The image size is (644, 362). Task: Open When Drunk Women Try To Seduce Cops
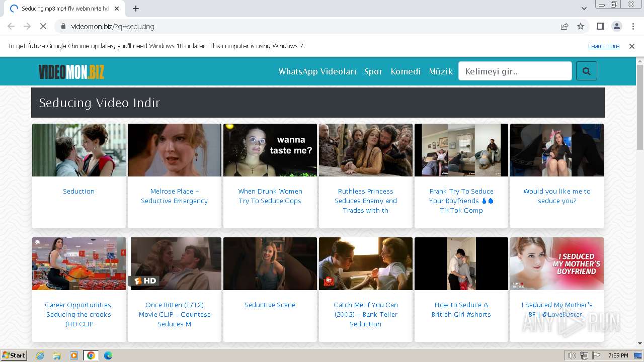pyautogui.click(x=270, y=196)
